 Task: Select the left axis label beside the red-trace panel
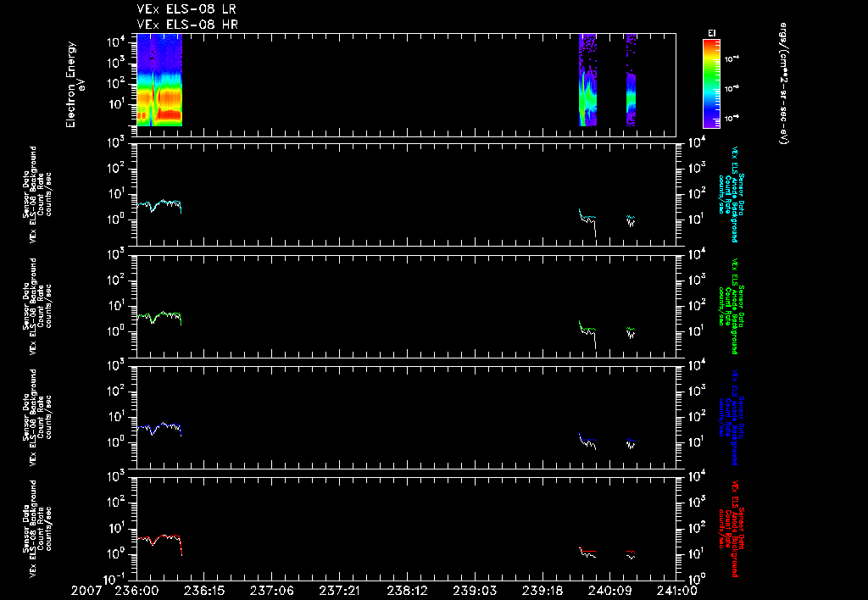pyautogui.click(x=37, y=529)
